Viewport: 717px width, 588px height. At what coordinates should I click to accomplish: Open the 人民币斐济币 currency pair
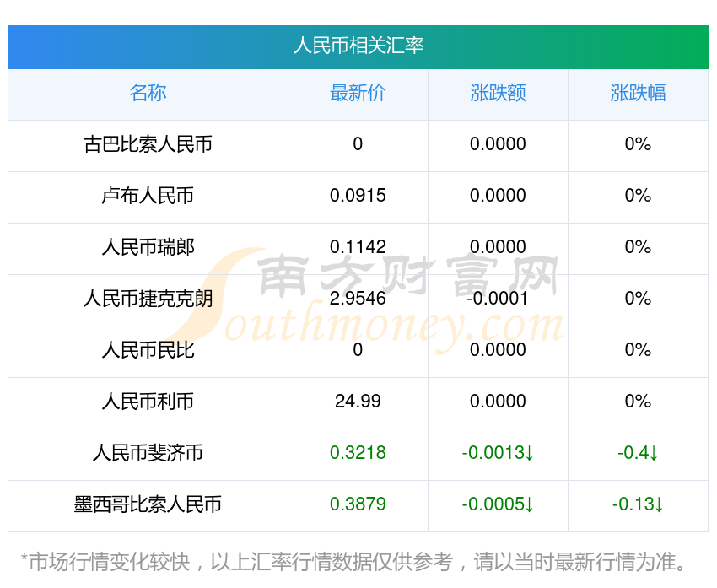click(148, 453)
